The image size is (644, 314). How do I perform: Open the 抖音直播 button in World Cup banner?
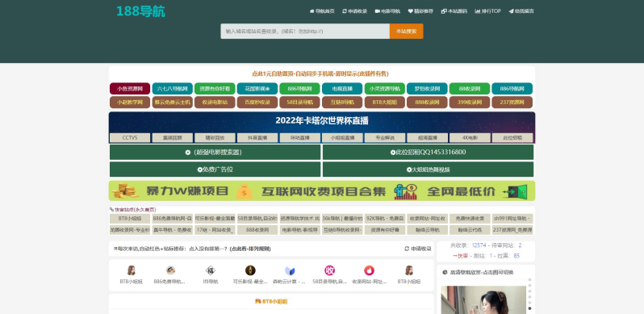pos(257,138)
